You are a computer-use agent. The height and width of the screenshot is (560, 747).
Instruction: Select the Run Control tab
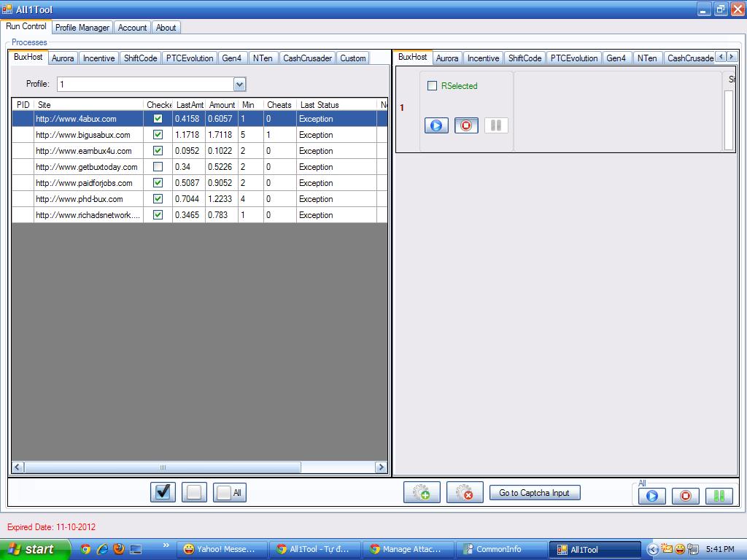click(26, 27)
